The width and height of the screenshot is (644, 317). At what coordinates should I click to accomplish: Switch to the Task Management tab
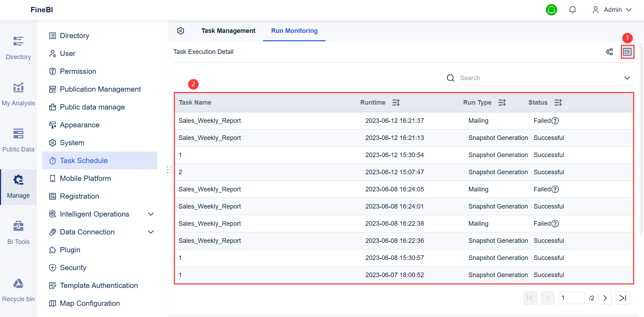point(228,31)
